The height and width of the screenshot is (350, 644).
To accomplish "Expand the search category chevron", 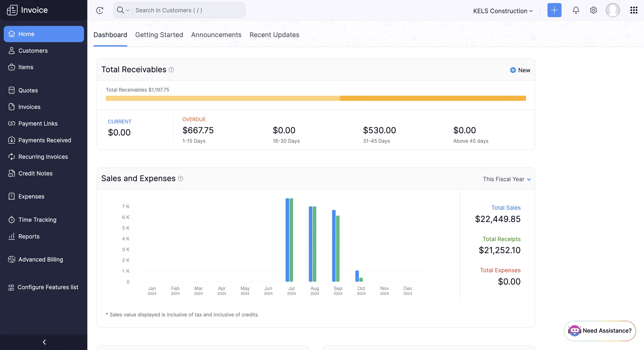I will (x=128, y=10).
